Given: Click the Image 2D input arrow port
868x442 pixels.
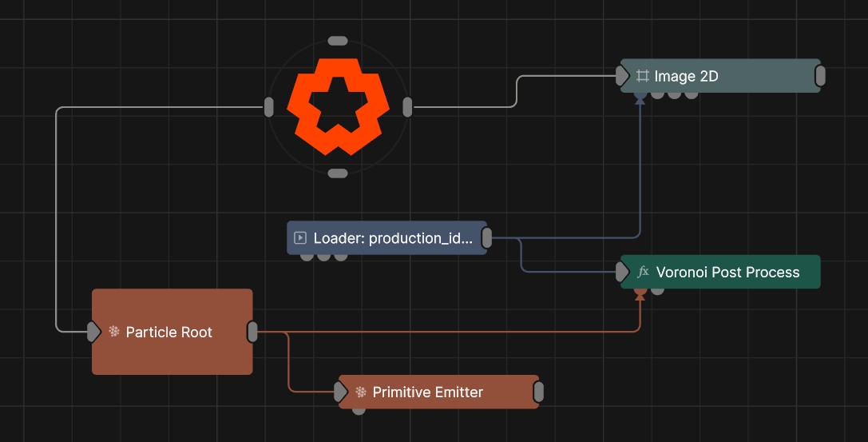Looking at the screenshot, I should coord(623,76).
